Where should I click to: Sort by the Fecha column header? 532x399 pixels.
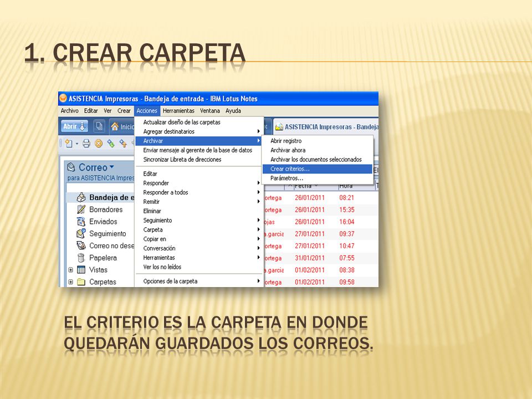point(306,186)
